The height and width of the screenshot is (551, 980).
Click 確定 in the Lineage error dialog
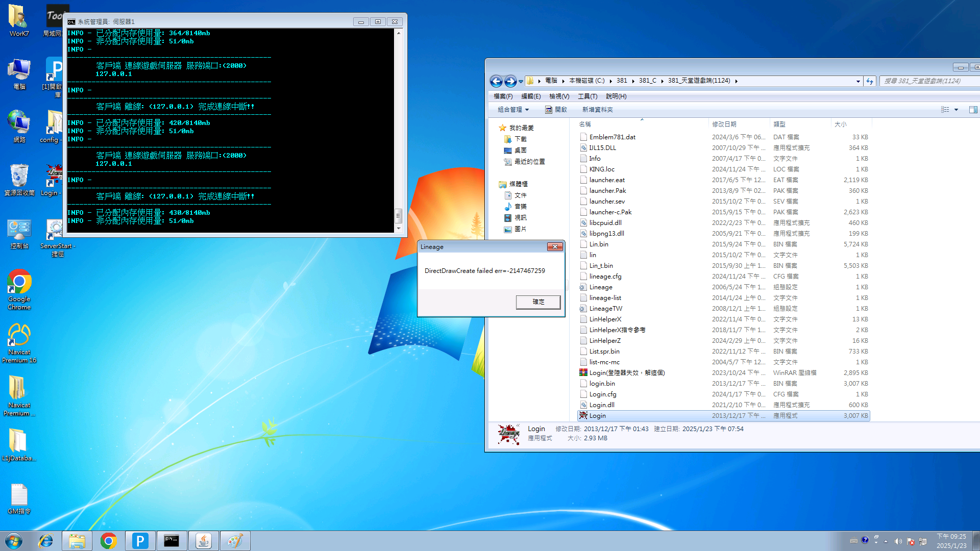click(538, 302)
